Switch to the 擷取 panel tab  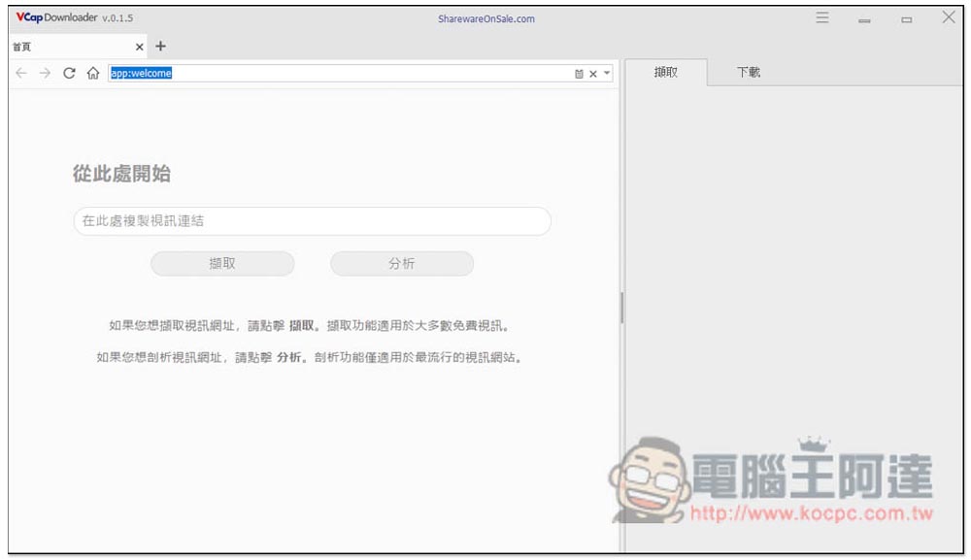(x=666, y=73)
